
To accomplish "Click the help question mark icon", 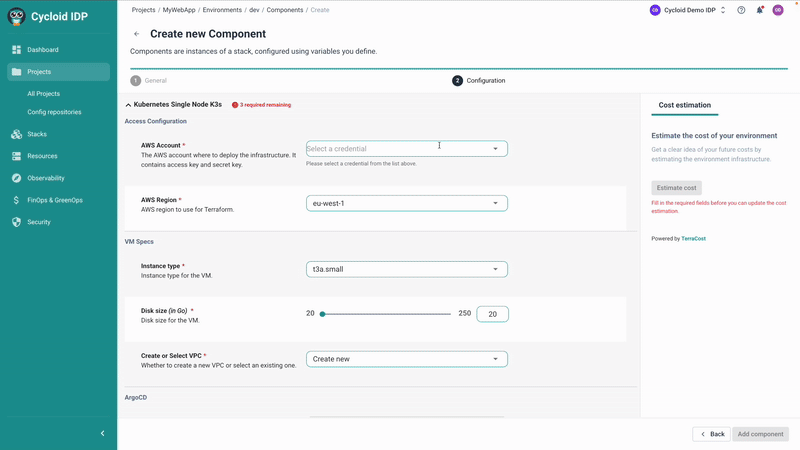I will tap(741, 10).
